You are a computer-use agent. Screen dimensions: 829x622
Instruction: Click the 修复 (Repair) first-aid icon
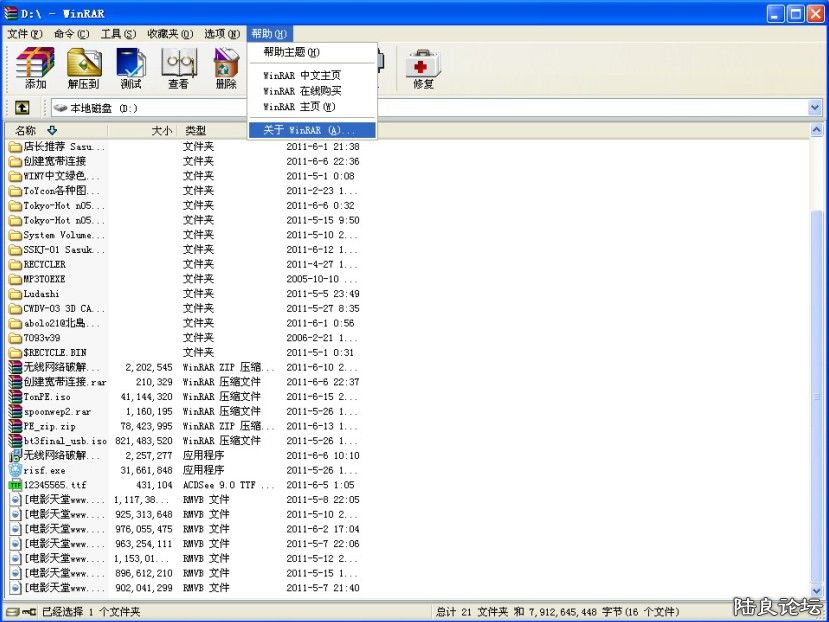[x=423, y=68]
